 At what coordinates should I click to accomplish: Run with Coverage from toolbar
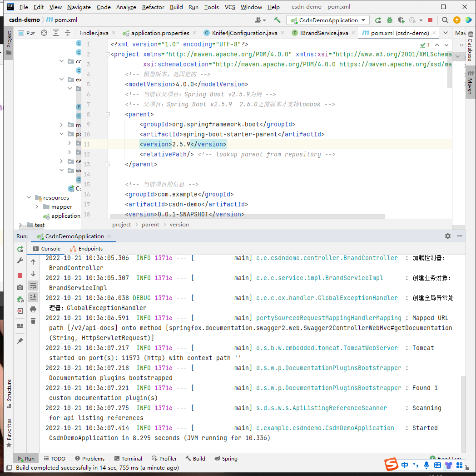coord(402,20)
